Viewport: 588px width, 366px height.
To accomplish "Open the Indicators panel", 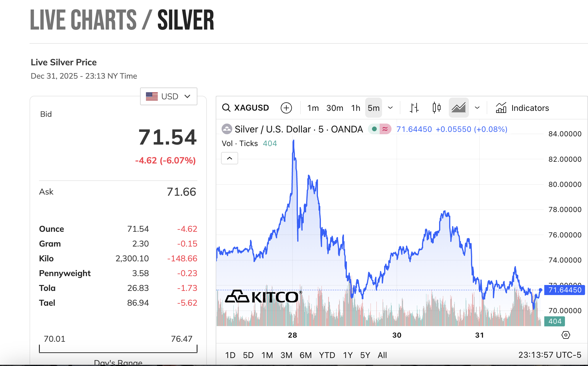I will coord(522,108).
